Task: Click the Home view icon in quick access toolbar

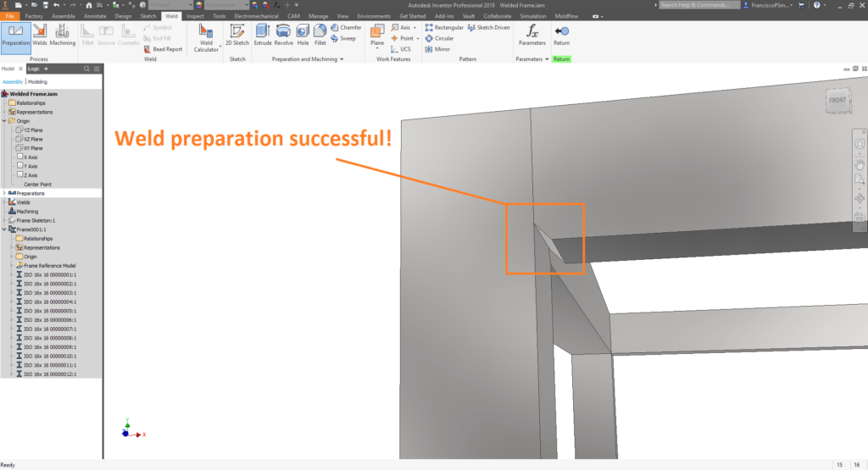Action: click(88, 5)
